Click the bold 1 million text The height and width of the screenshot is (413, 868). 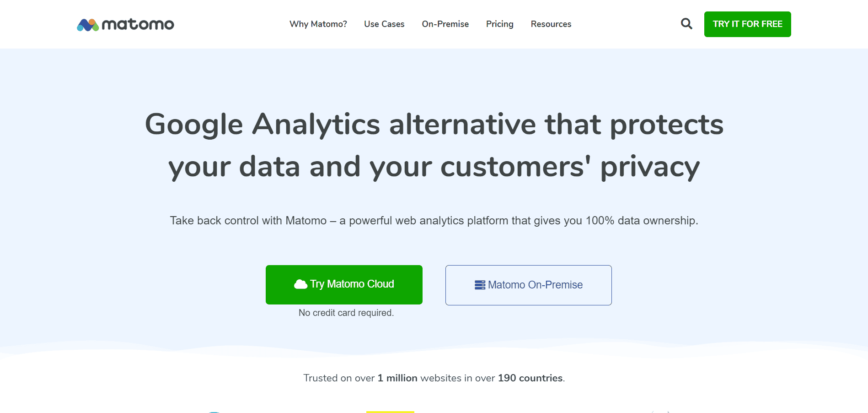397,378
